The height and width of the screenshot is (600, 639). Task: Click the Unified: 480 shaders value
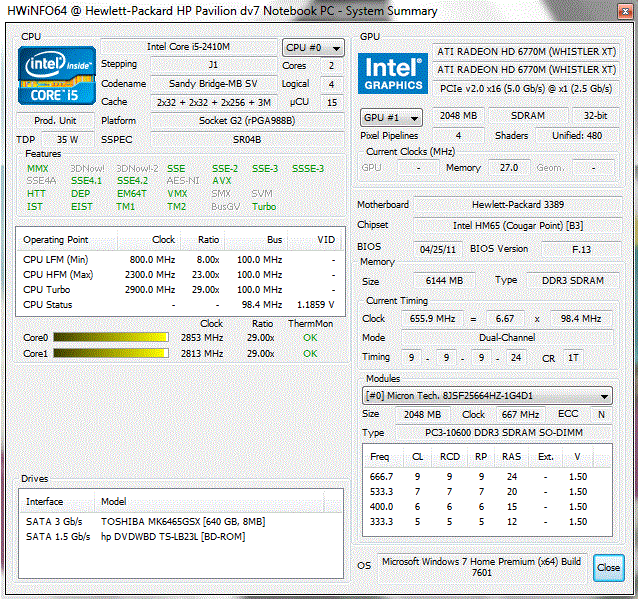pos(577,136)
